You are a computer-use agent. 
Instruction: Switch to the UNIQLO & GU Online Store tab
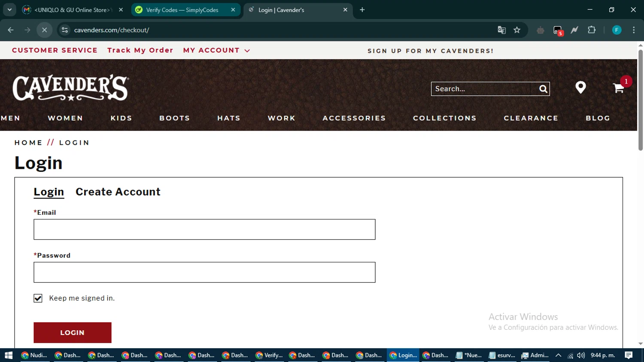pos(72,10)
